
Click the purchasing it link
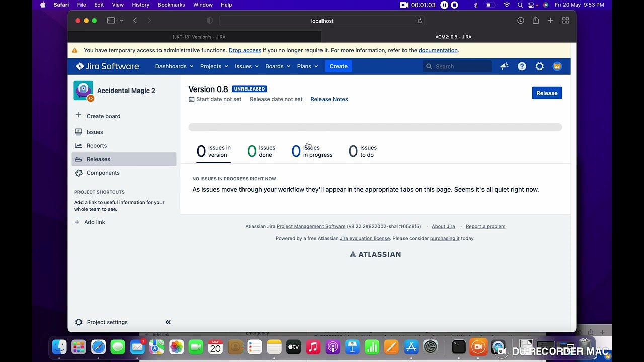(x=445, y=238)
